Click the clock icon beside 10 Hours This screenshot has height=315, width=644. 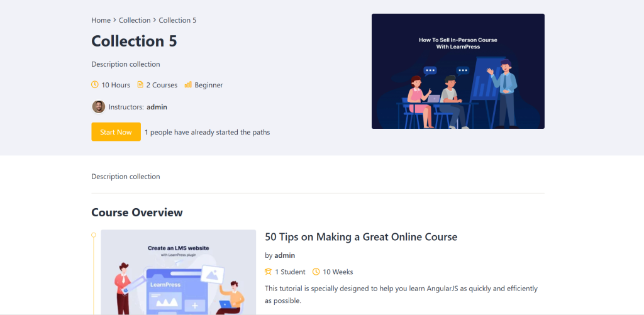(95, 85)
